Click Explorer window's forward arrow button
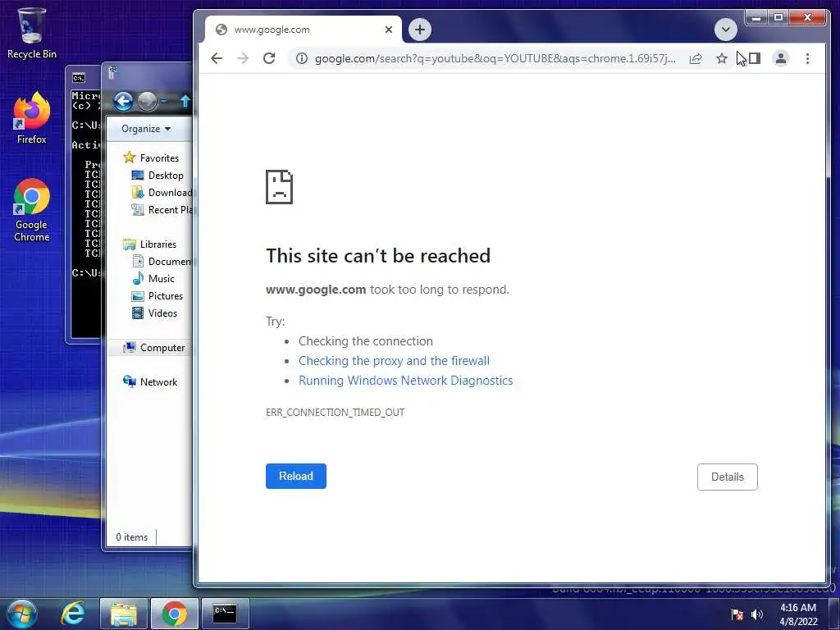This screenshot has height=630, width=840. point(148,101)
